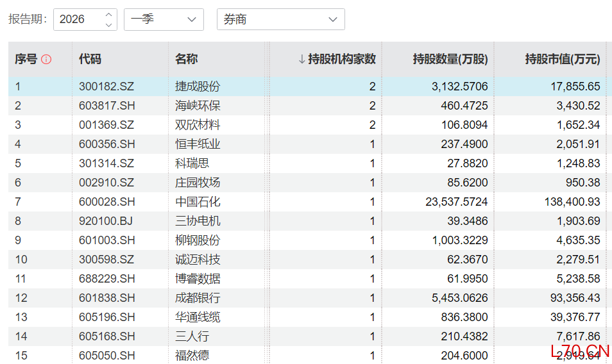
Task: Click stock name 科瑞思
Action: 192,163
